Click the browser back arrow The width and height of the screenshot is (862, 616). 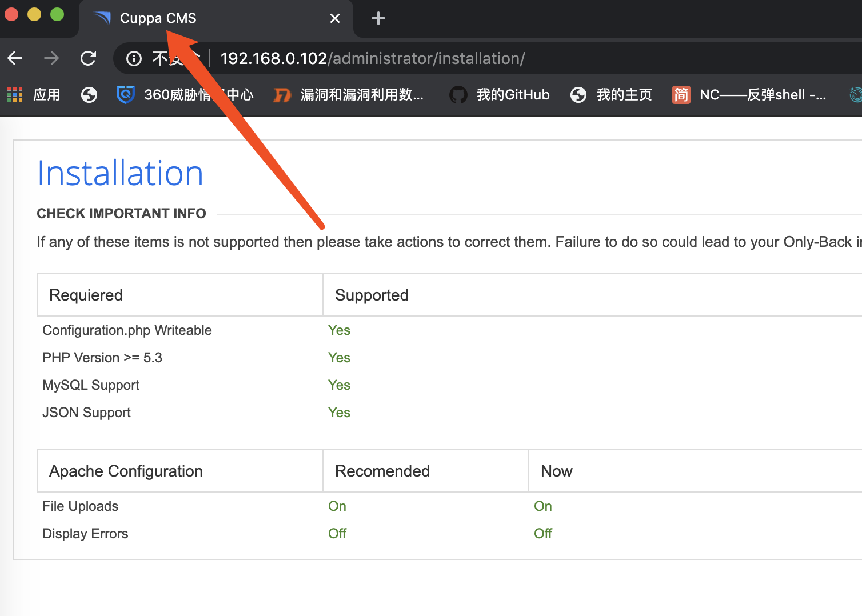coord(15,58)
